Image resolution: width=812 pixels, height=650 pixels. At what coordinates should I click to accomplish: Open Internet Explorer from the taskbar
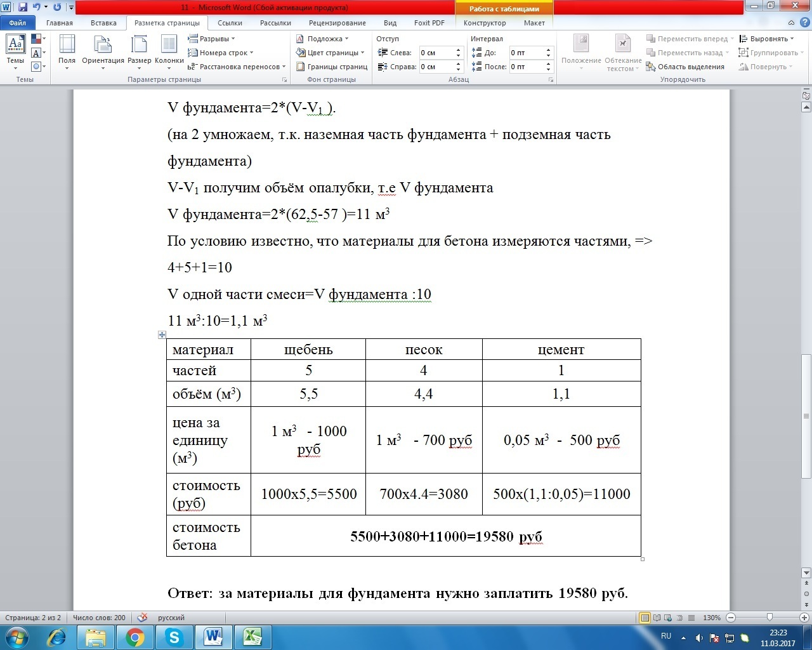pyautogui.click(x=57, y=637)
